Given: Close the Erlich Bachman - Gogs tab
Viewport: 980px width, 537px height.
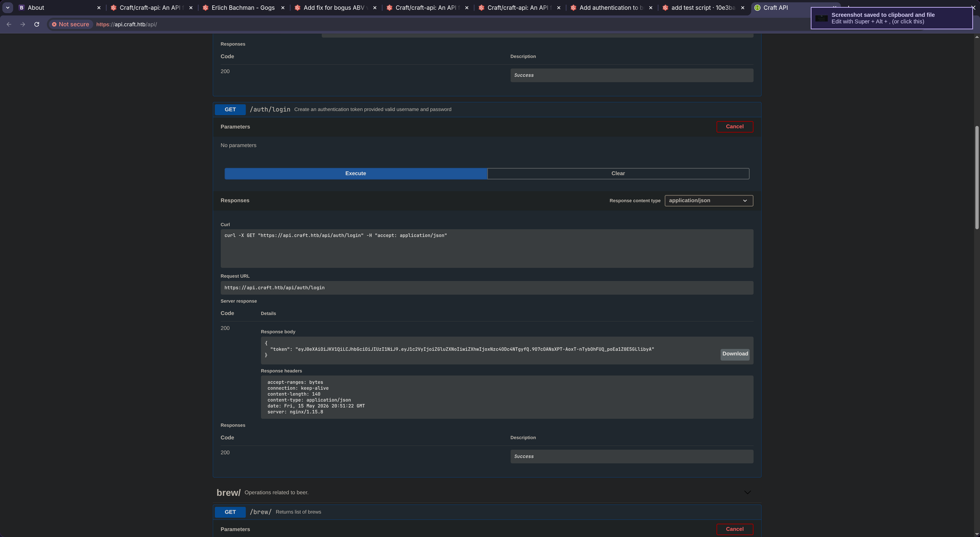Looking at the screenshot, I should (283, 8).
